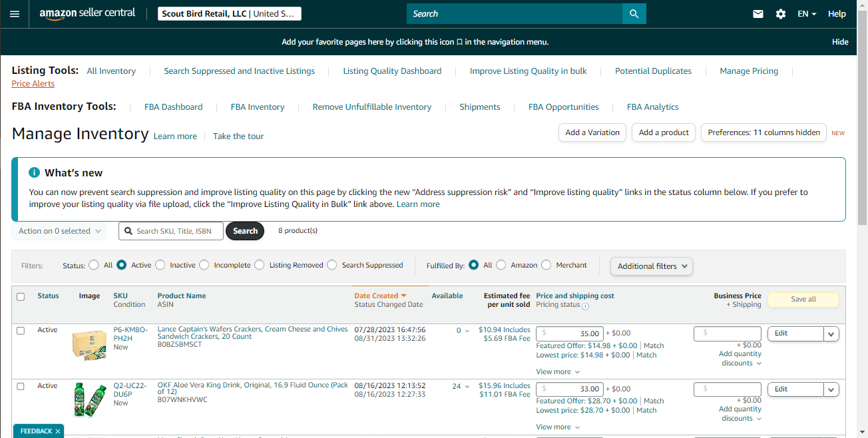Sort by Date Created column
This screenshot has width=868, height=438.
380,296
